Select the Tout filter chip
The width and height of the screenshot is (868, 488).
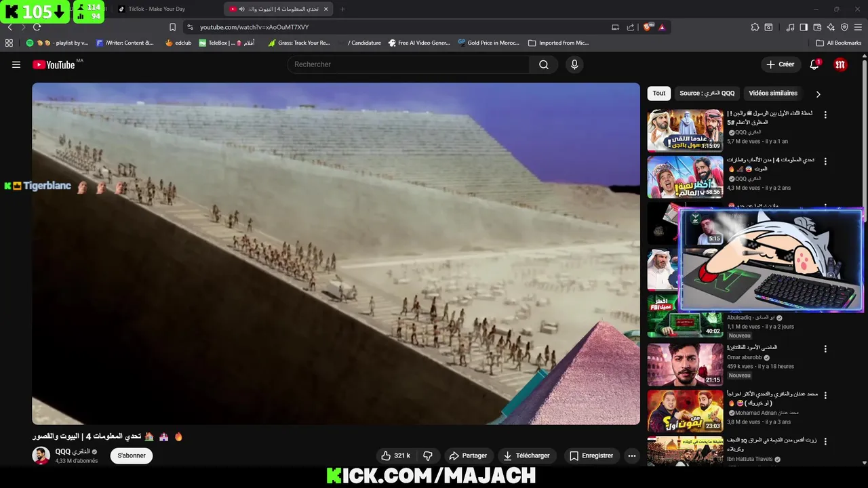pyautogui.click(x=659, y=94)
